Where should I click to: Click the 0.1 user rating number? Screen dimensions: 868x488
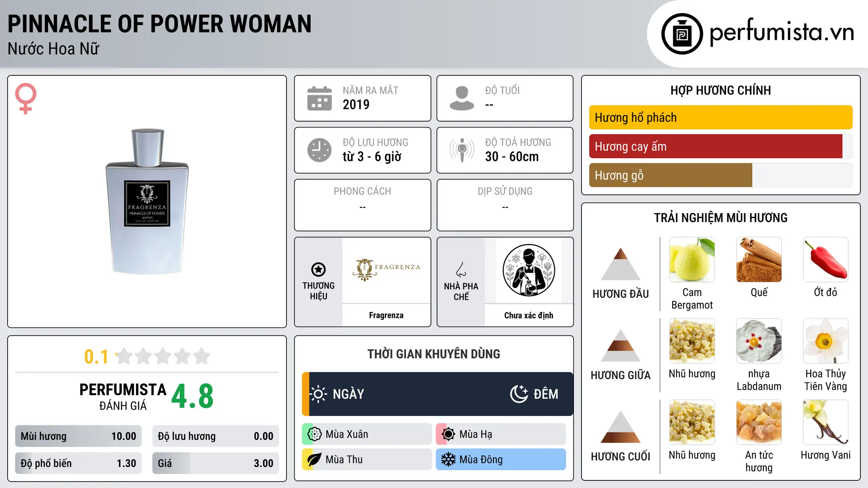[x=96, y=357]
